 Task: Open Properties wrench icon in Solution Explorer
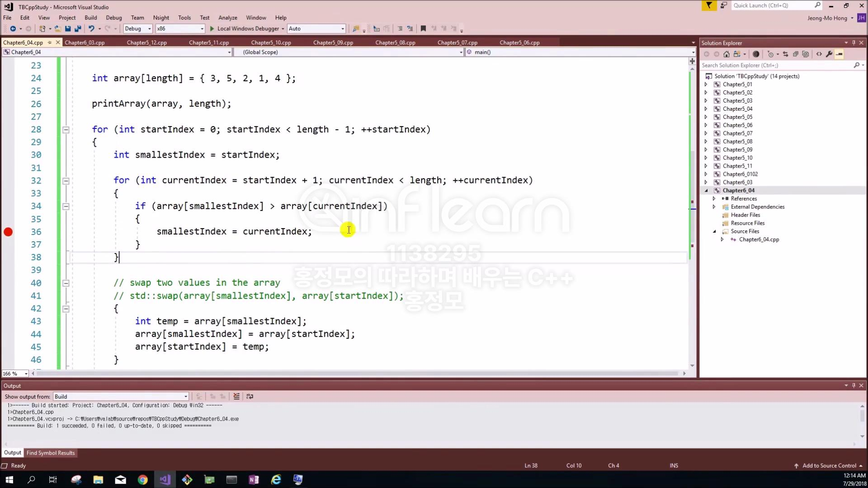[829, 54]
